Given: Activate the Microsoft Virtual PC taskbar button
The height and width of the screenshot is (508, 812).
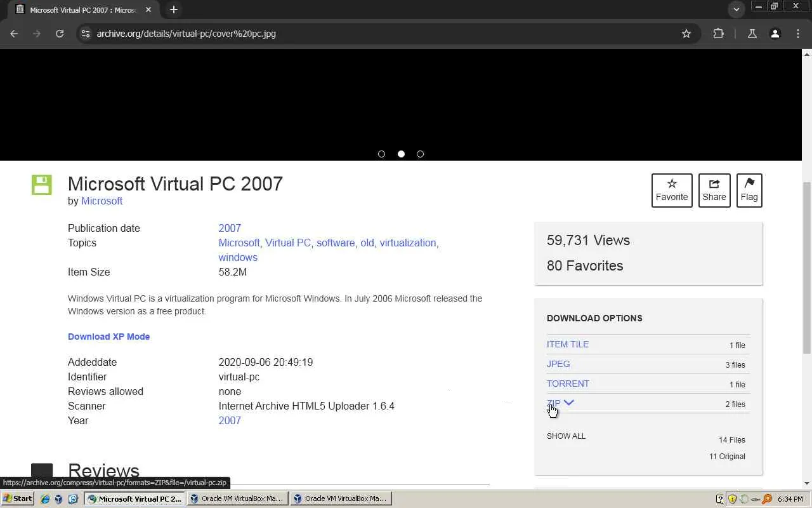Looking at the screenshot, I should point(135,499).
